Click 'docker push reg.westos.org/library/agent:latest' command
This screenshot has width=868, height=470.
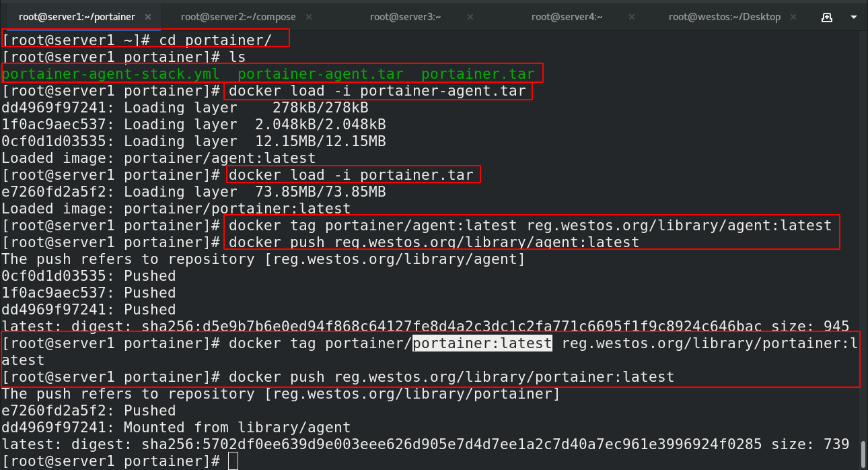(x=434, y=242)
